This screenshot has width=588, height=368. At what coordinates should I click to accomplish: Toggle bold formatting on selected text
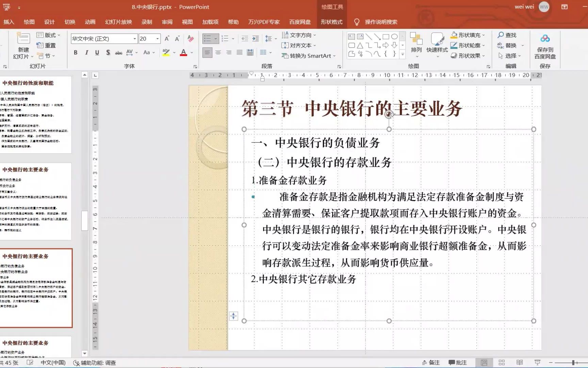coord(75,52)
